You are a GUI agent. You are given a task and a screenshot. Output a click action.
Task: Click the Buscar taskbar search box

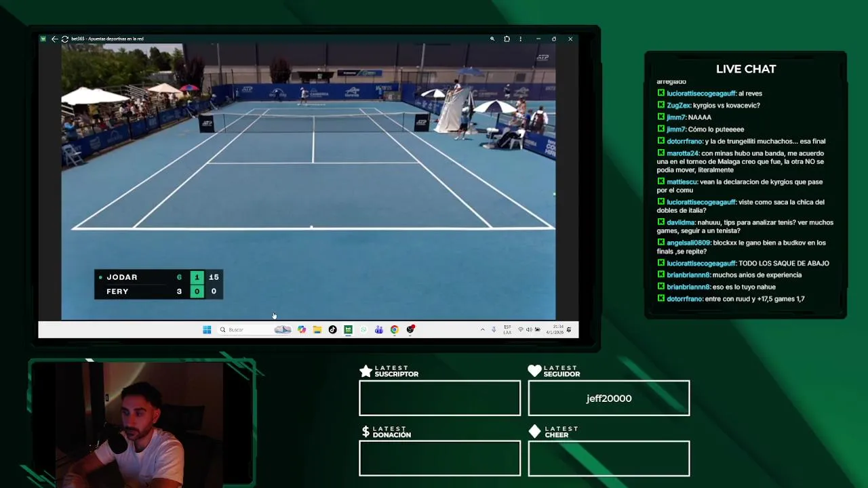coord(254,329)
